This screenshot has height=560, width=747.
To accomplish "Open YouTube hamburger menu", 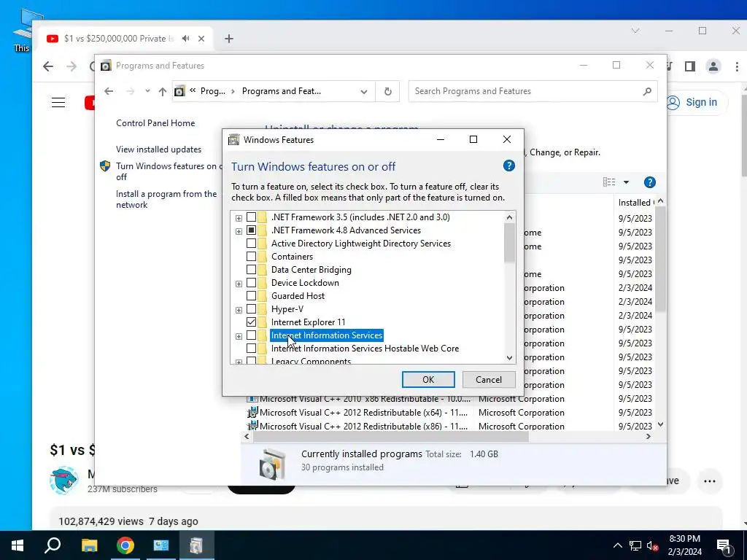I will 58,102.
